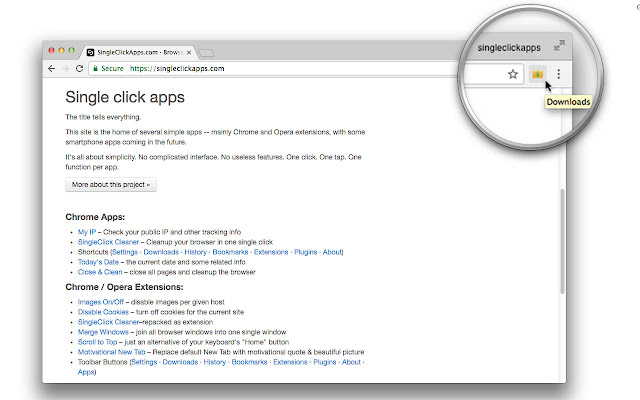The image size is (640, 400).
Task: Open Plugins link in Shortcuts row
Action: (x=306, y=252)
